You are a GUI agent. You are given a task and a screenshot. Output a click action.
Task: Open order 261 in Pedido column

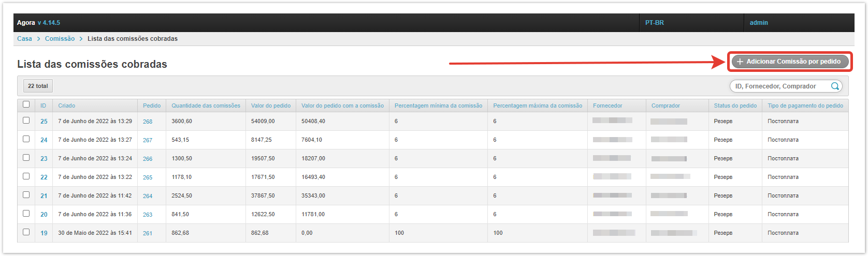(148, 233)
